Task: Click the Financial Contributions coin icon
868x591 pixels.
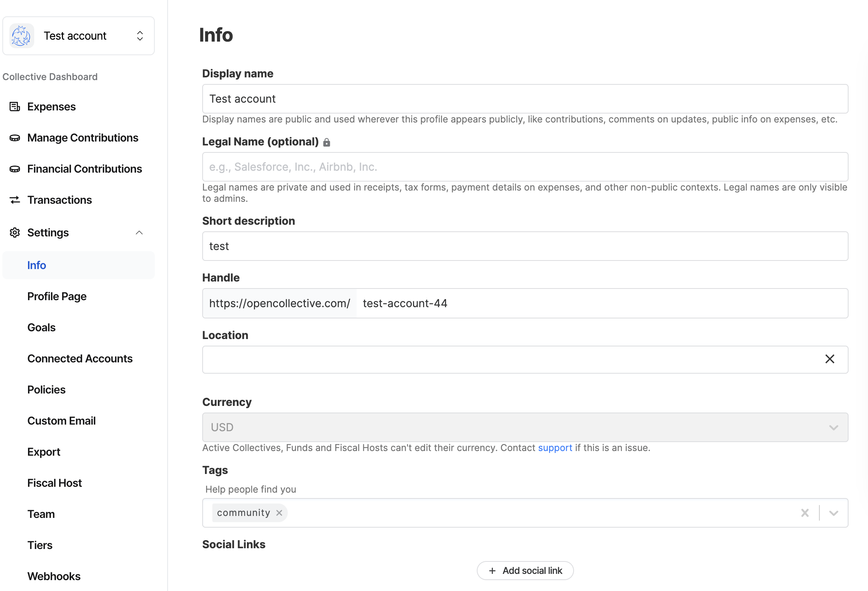Action: (x=15, y=169)
